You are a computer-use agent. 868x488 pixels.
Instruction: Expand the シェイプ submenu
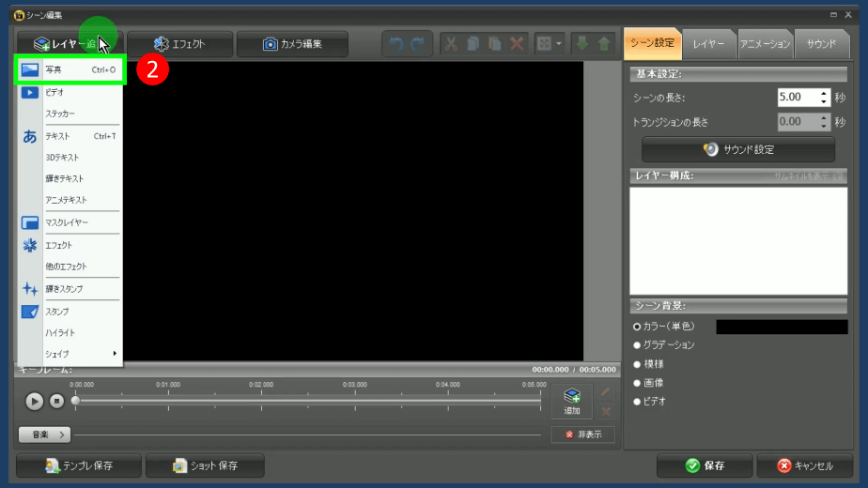pos(70,354)
